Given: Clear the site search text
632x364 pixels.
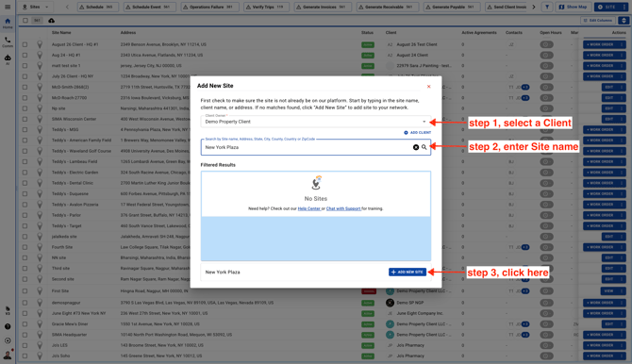Looking at the screenshot, I should [x=416, y=147].
